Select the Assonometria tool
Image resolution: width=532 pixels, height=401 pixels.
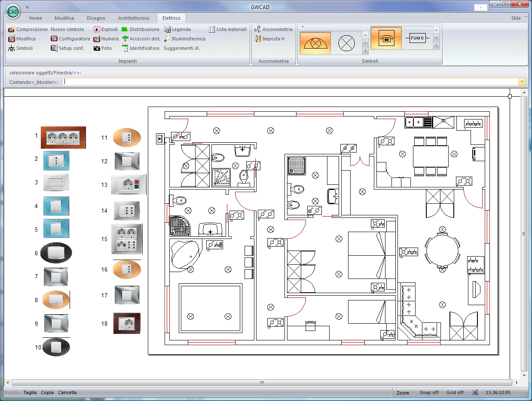coord(258,30)
